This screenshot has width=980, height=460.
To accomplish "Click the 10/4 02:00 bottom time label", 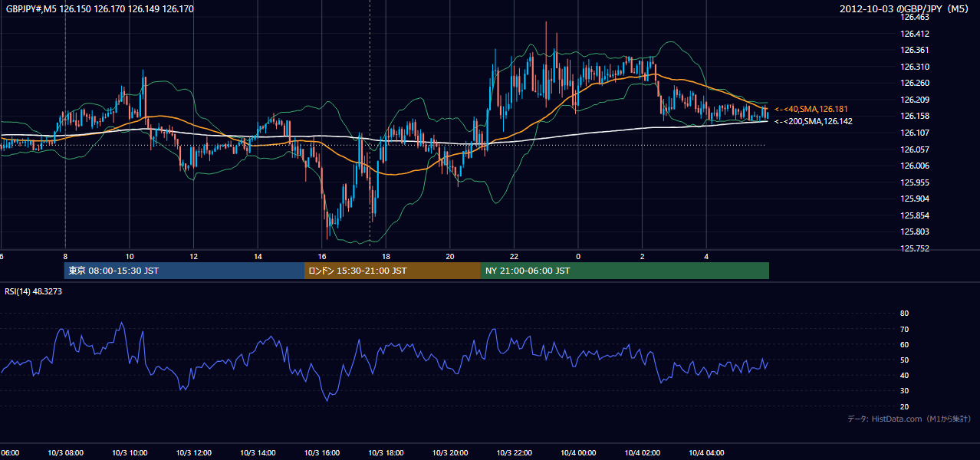I will click(643, 453).
